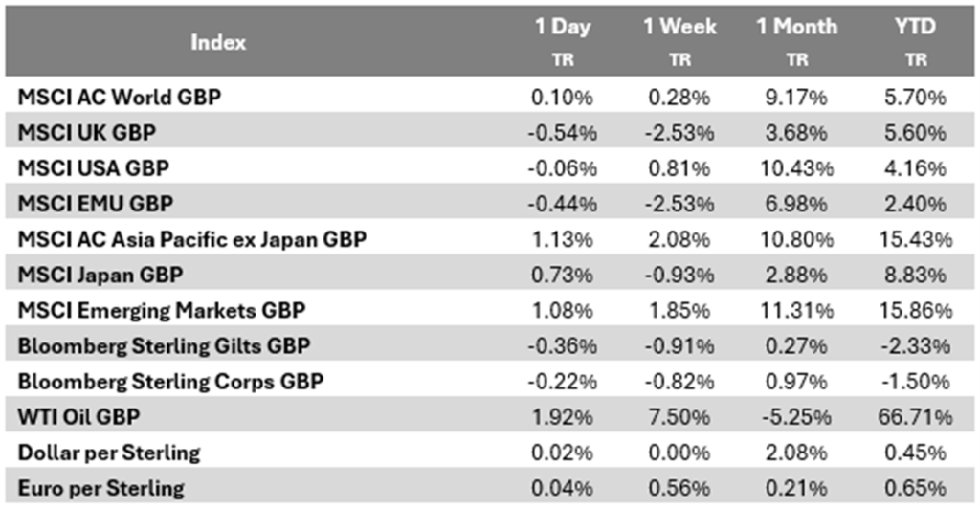Click the Index column header

tap(218, 42)
